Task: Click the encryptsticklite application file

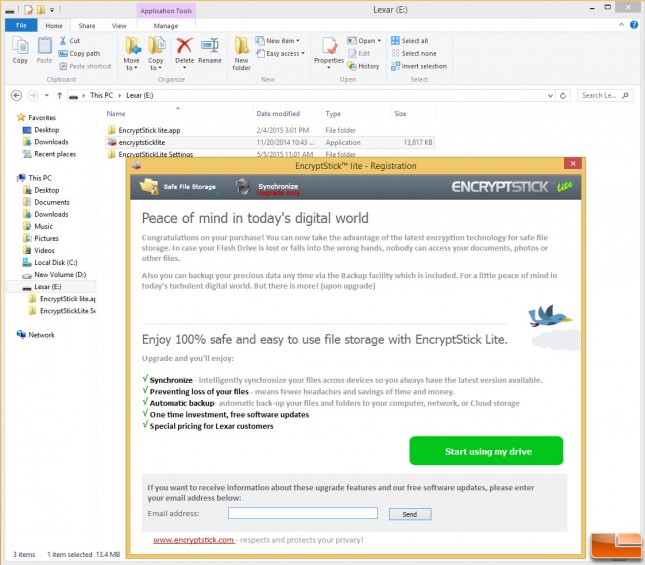Action: click(270, 142)
